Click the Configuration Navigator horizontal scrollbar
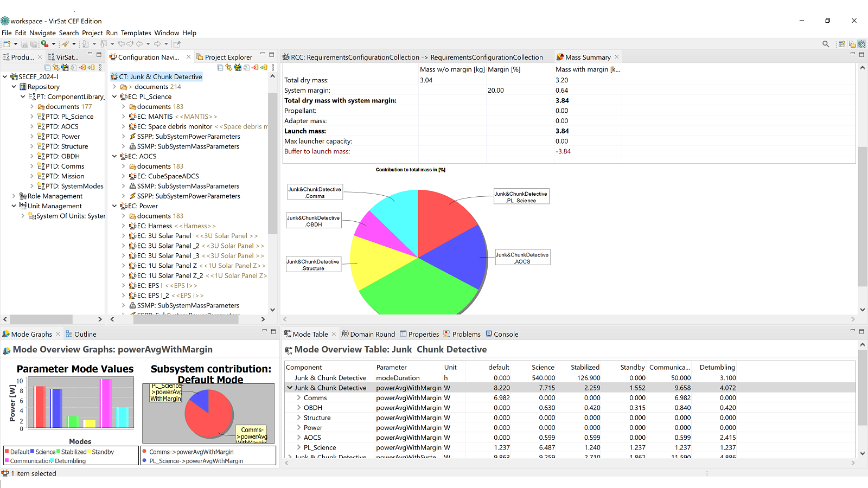The image size is (868, 488). tap(186, 319)
